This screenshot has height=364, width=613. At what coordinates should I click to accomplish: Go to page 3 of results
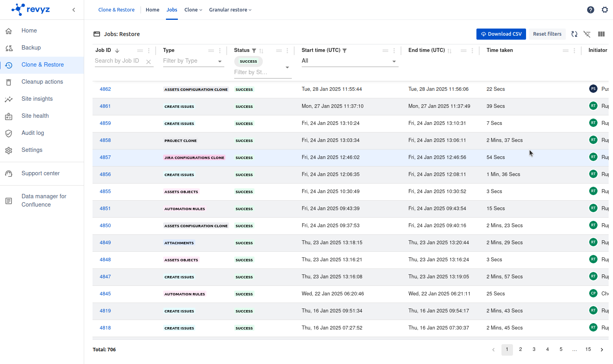click(x=534, y=349)
